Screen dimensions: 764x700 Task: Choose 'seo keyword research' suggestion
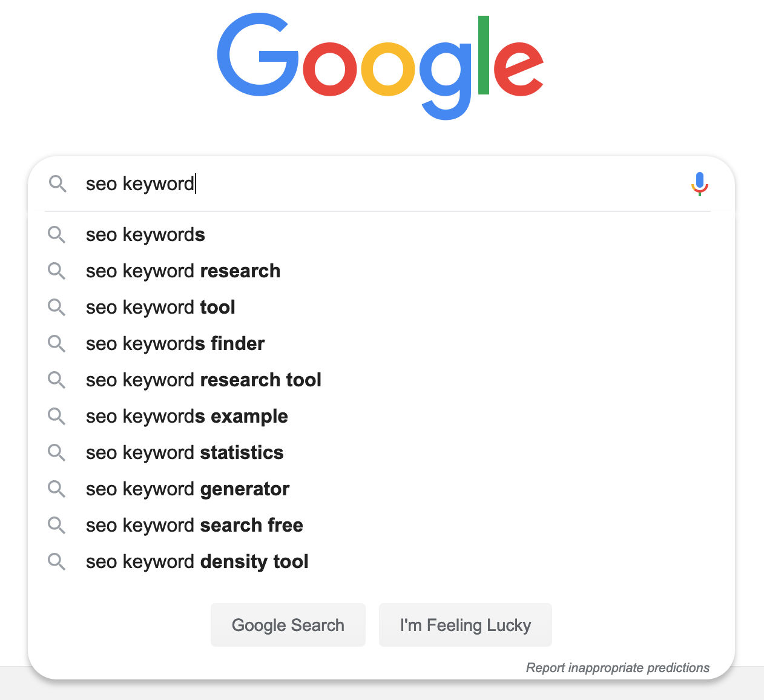click(x=183, y=271)
